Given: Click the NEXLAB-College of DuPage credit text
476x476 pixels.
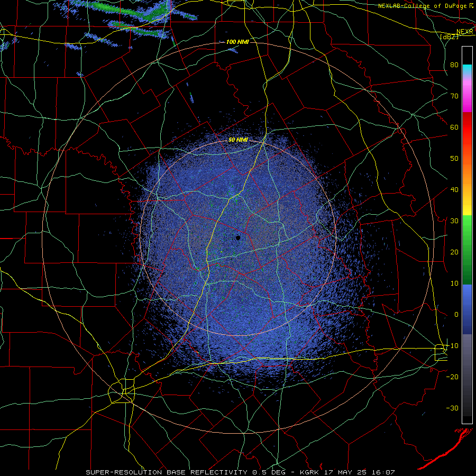Looking at the screenshot, I should pyautogui.click(x=422, y=6).
